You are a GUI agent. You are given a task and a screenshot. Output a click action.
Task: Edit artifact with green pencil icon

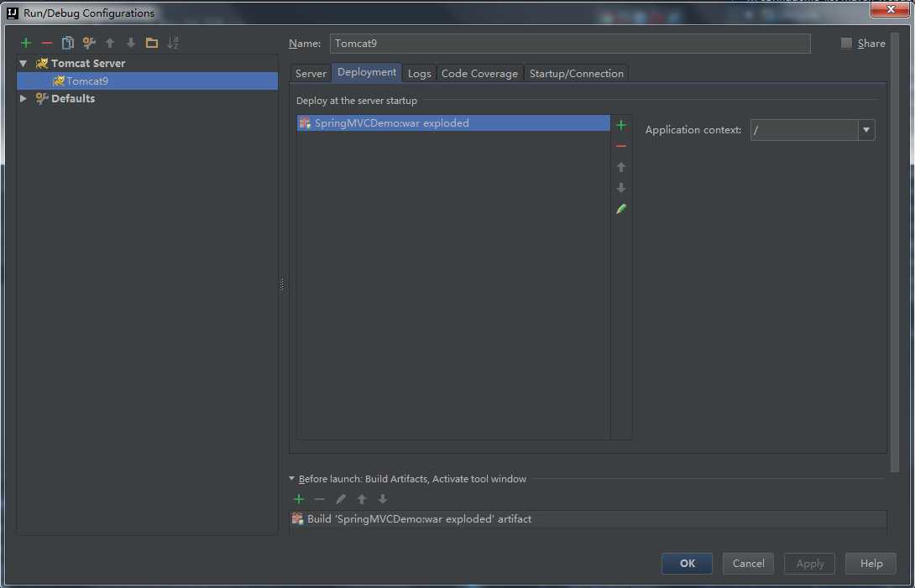click(621, 209)
